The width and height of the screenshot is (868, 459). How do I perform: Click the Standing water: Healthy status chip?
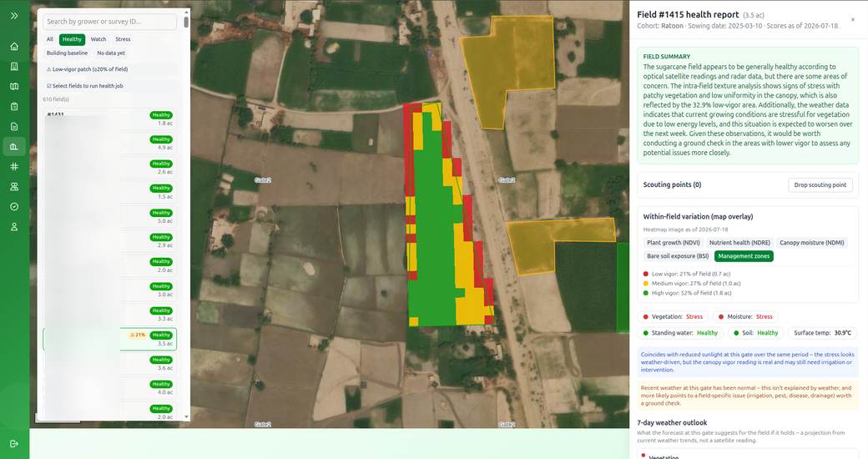(x=680, y=333)
